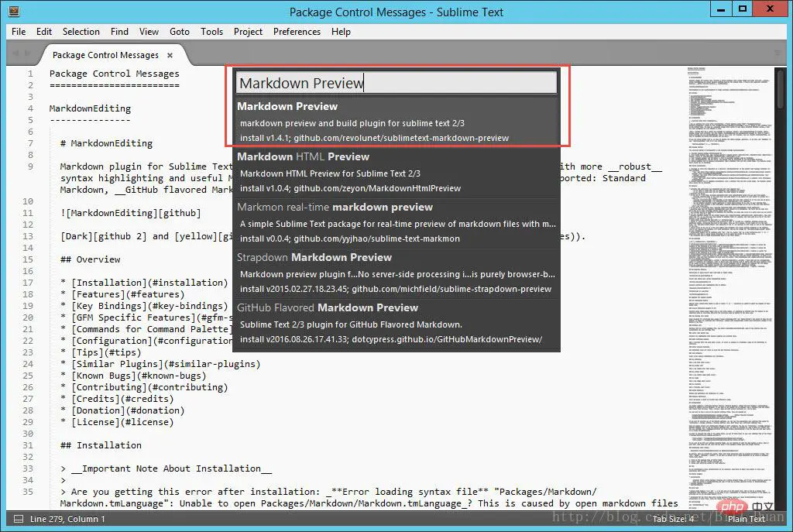Screen dimensions: 793x532
Task: Focus the package search field containing Markdown Preview
Action: [x=396, y=82]
